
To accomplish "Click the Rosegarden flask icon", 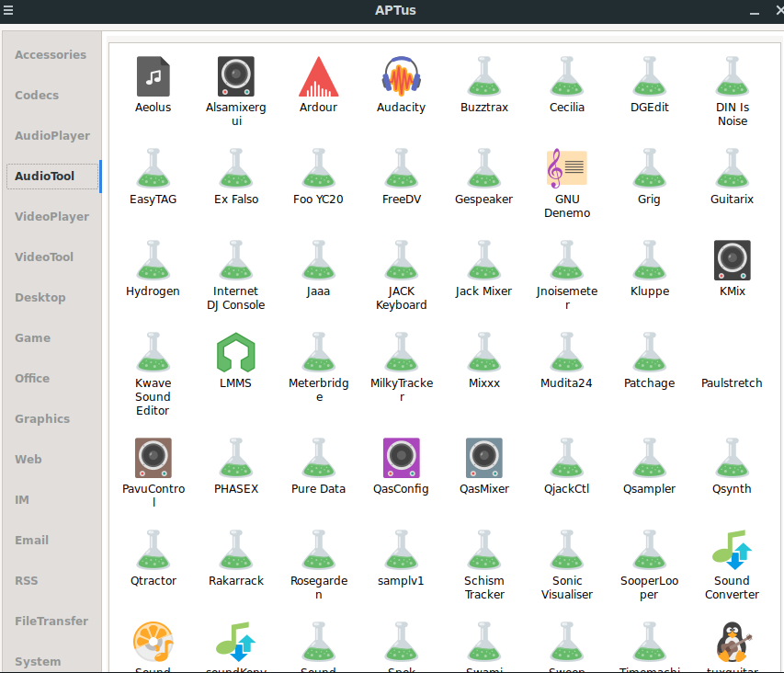I will coord(319,550).
